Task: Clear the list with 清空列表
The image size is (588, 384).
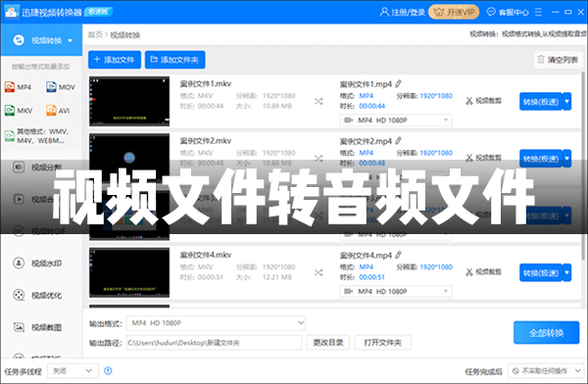Action: tap(558, 60)
